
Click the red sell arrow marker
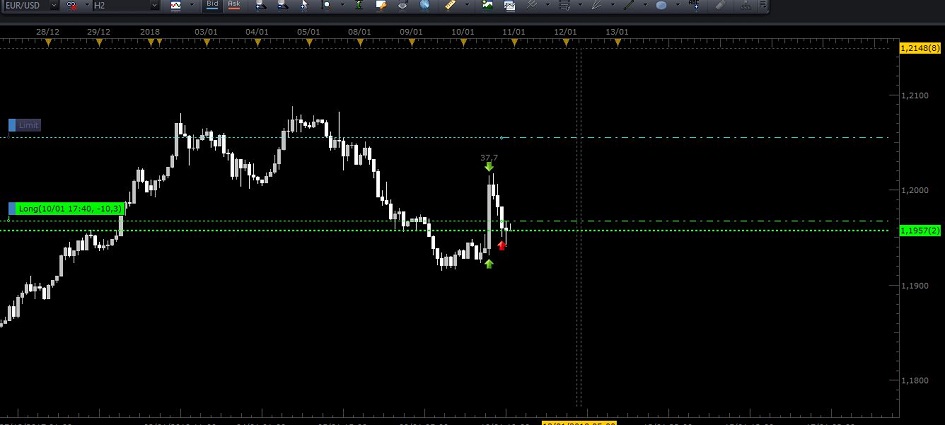(x=502, y=245)
